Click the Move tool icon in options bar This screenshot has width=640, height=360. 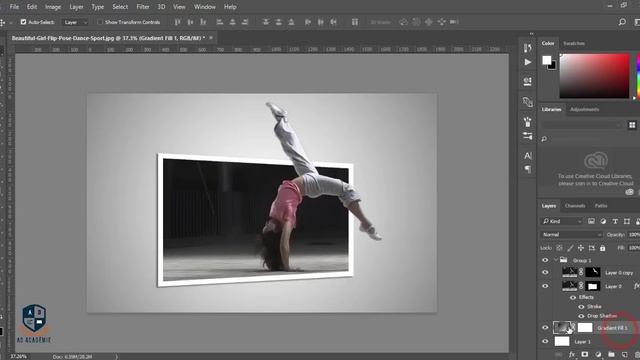2,22
